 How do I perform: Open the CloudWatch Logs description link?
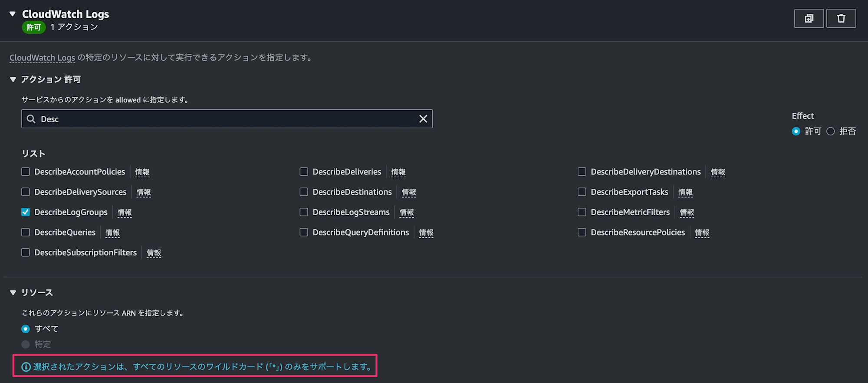[42, 58]
